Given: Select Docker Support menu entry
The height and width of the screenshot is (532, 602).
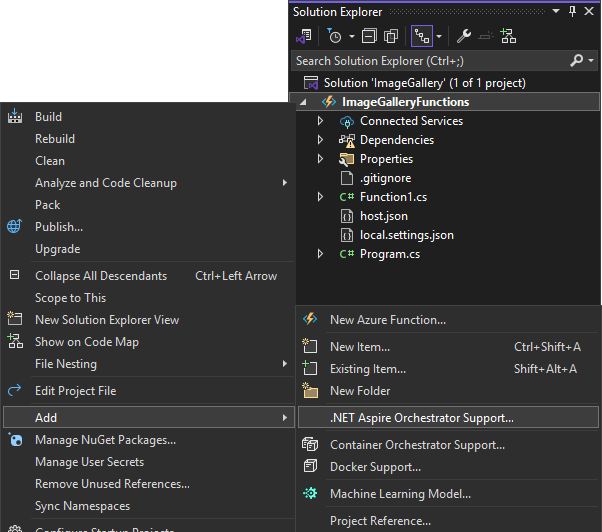Looking at the screenshot, I should pos(375,467).
